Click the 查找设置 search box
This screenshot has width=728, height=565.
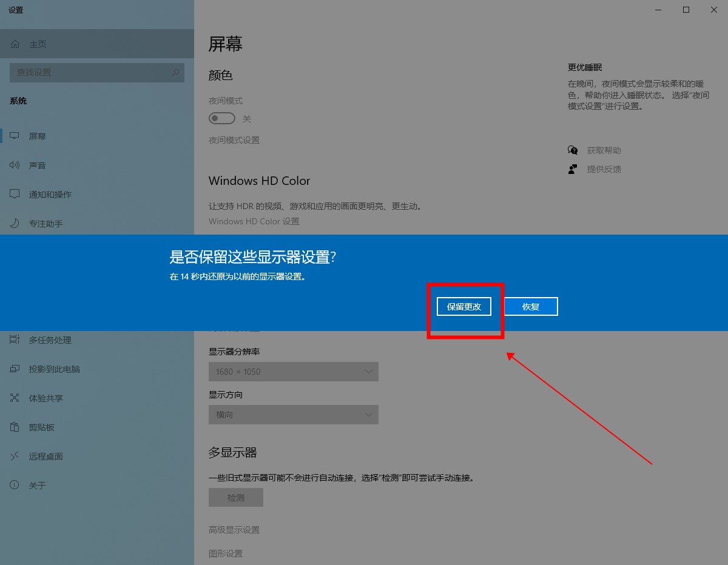coord(97,72)
